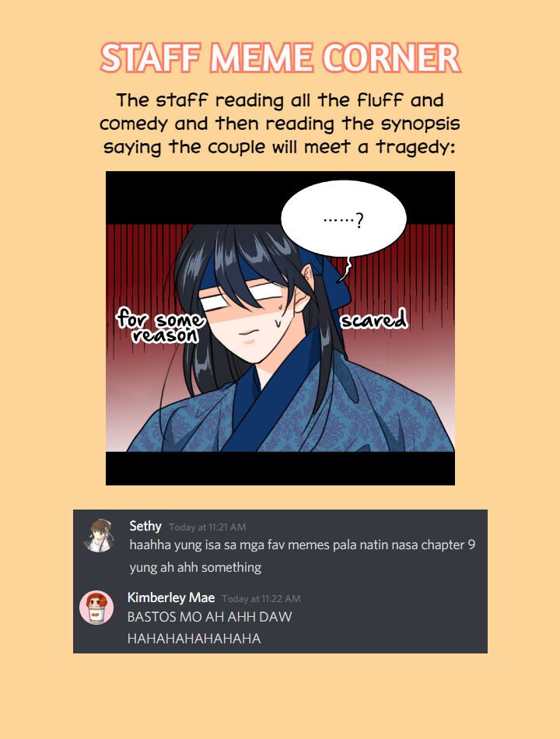Screen dimensions: 560x739
Task: Click the 11:22 AM message timestamp
Action: pyautogui.click(x=261, y=598)
